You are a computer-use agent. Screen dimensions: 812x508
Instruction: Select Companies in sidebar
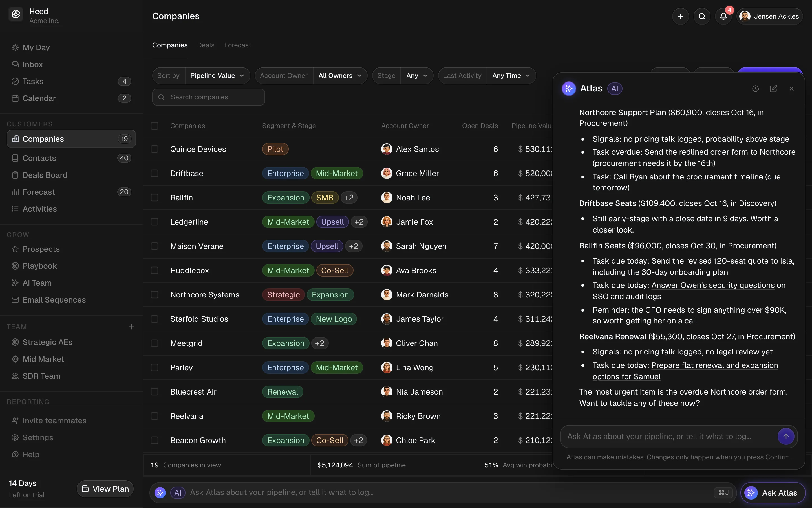coord(71,139)
